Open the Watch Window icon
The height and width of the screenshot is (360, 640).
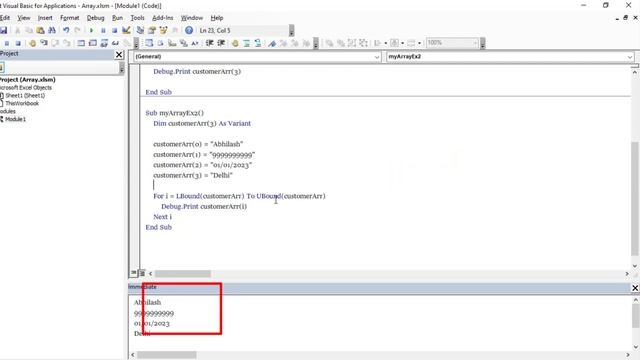pos(104,43)
